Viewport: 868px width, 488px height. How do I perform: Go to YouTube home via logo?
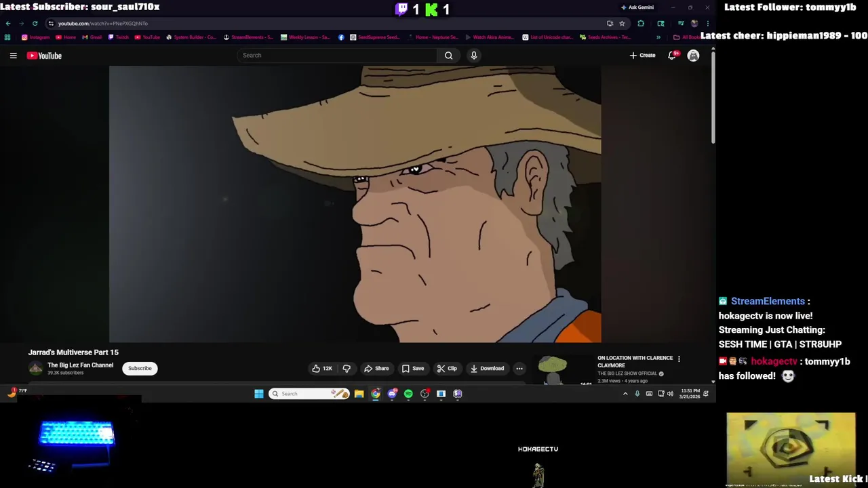pos(44,56)
